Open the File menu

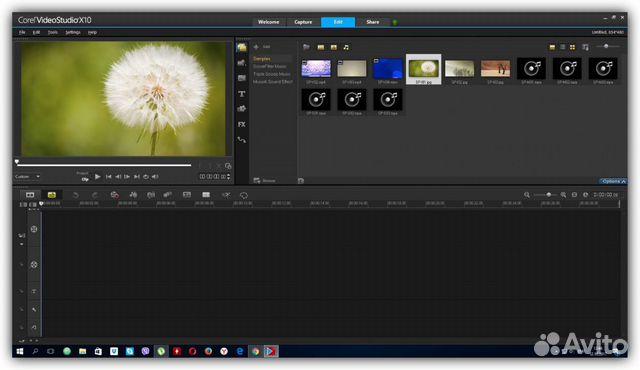coord(22,32)
